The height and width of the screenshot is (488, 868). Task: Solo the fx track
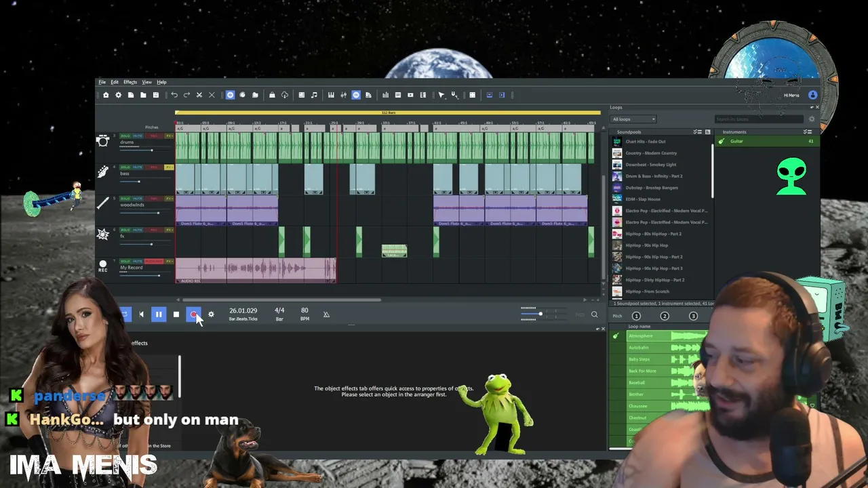[125, 230]
